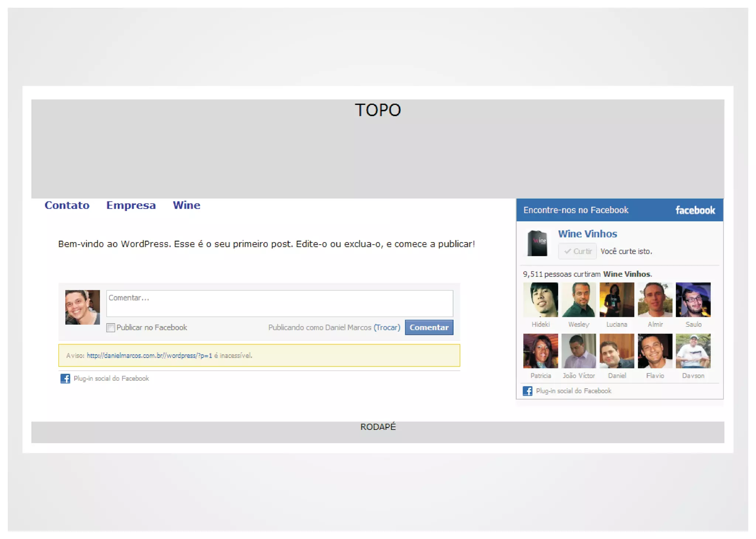
Task: Open Hideki's profile picture
Action: 540,300
